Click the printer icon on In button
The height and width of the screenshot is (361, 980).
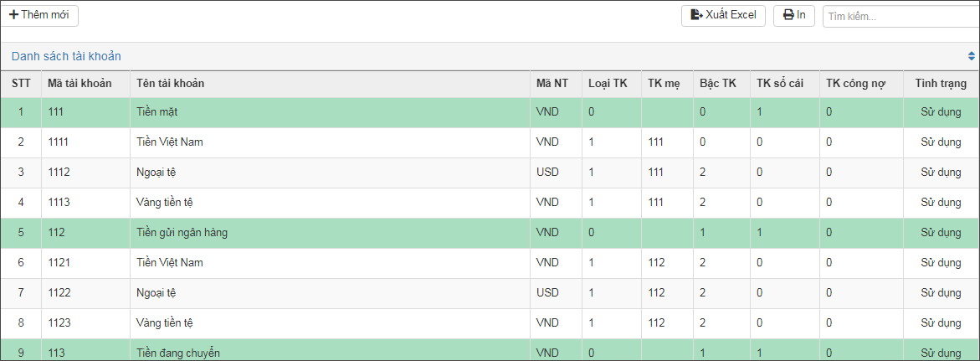(x=788, y=15)
